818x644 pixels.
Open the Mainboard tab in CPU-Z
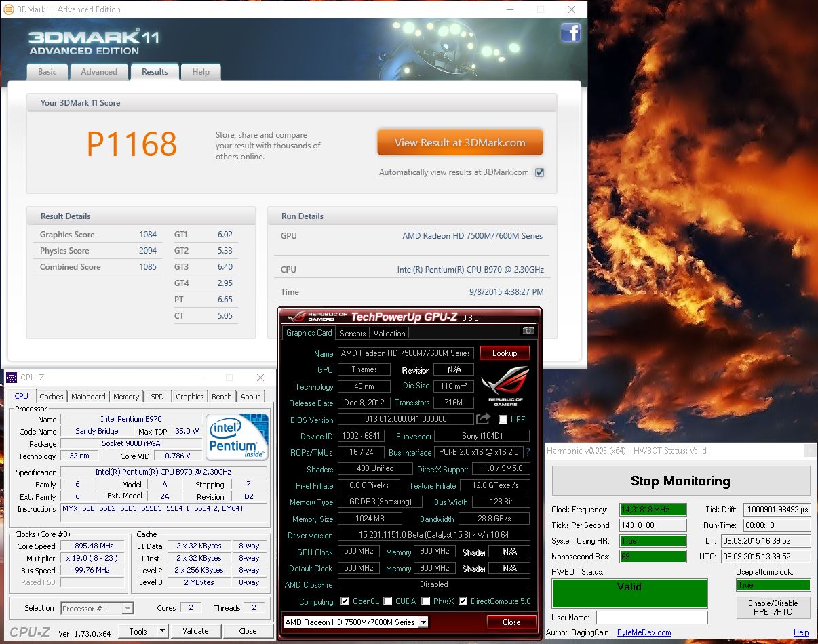[x=88, y=397]
